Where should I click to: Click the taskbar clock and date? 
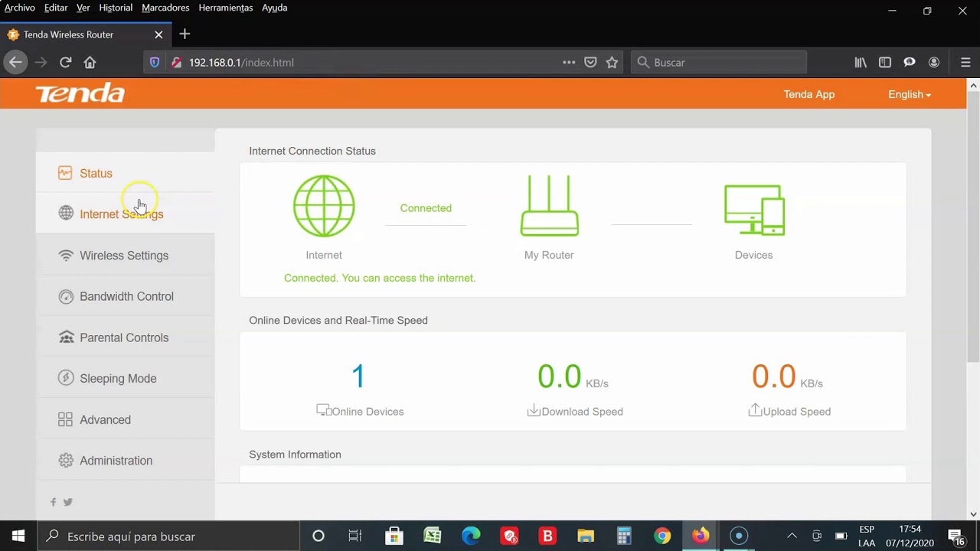910,536
